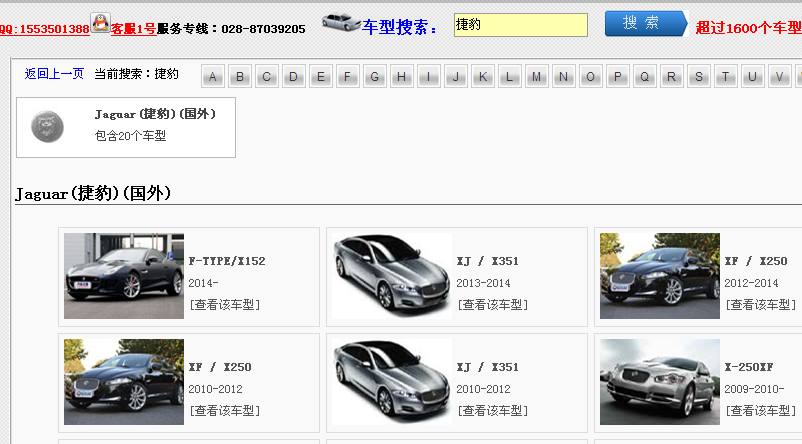Viewport: 802px width, 444px height.
Task: Select letter T in the alphabet filter
Action: click(x=725, y=76)
